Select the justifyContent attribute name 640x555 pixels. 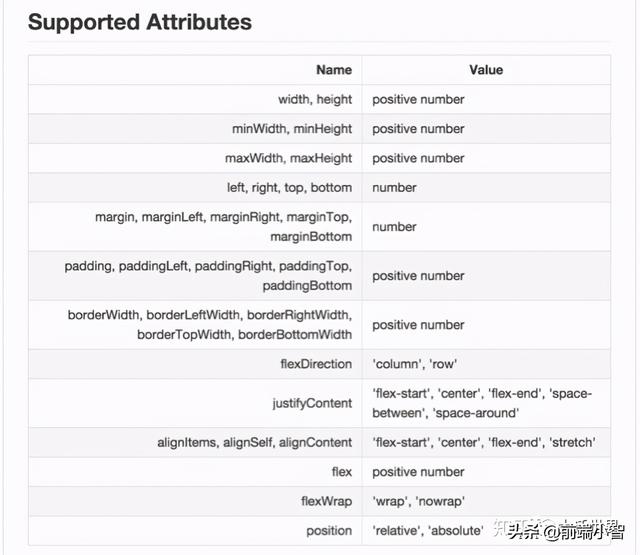click(312, 403)
